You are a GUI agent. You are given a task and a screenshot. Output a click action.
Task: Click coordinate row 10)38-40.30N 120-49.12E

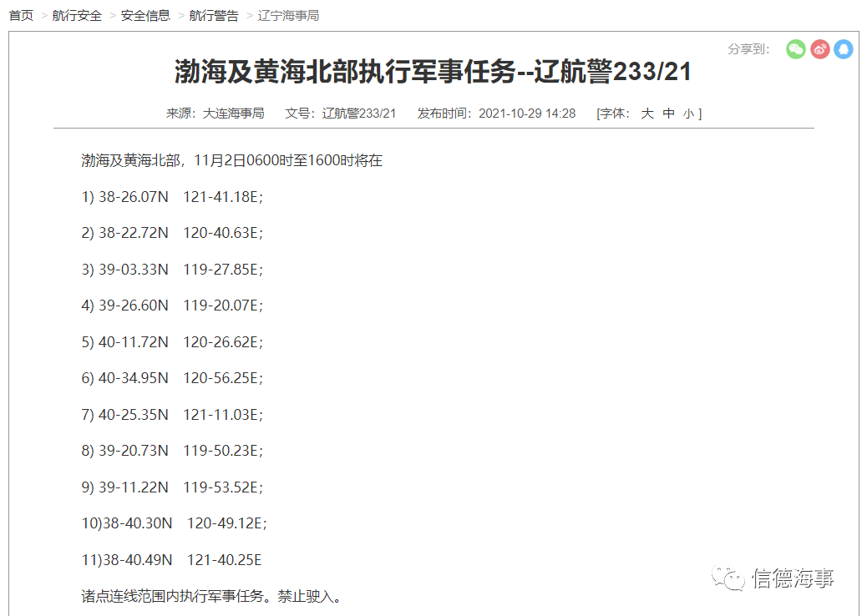(x=175, y=523)
